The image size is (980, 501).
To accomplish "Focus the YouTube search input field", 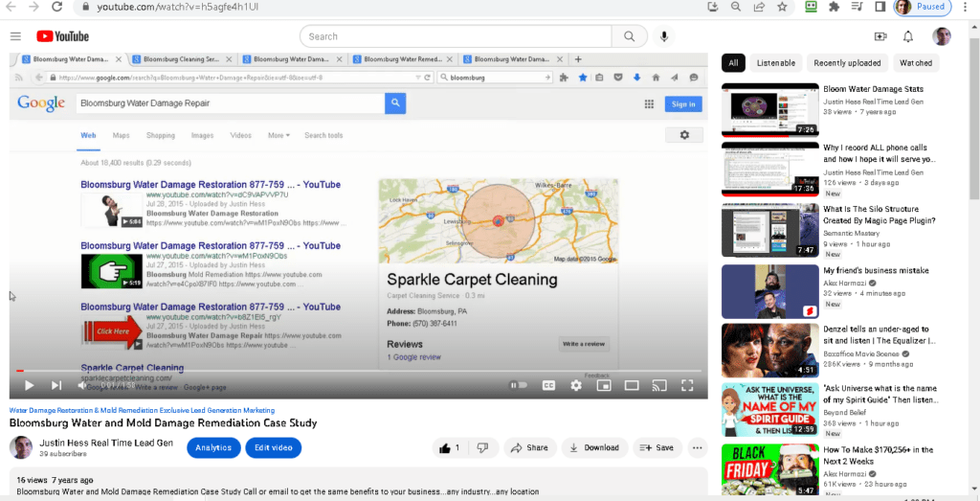I will pos(456,36).
